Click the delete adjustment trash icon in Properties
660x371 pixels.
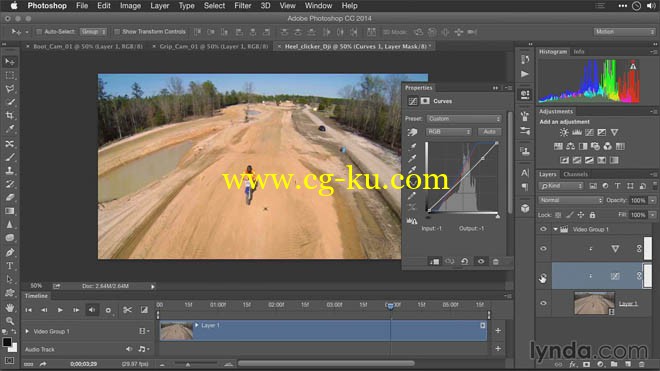pyautogui.click(x=496, y=262)
